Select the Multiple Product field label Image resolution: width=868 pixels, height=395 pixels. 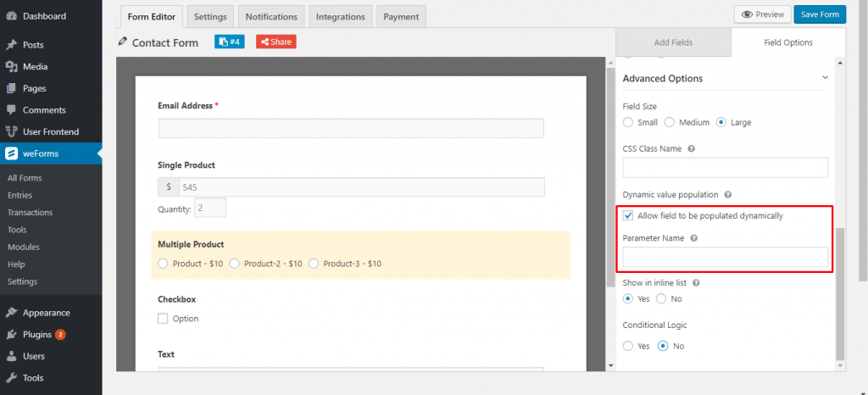coord(191,244)
